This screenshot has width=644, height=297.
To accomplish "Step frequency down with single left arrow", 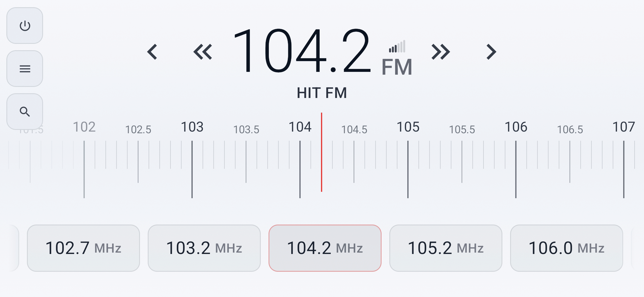I will (x=152, y=52).
